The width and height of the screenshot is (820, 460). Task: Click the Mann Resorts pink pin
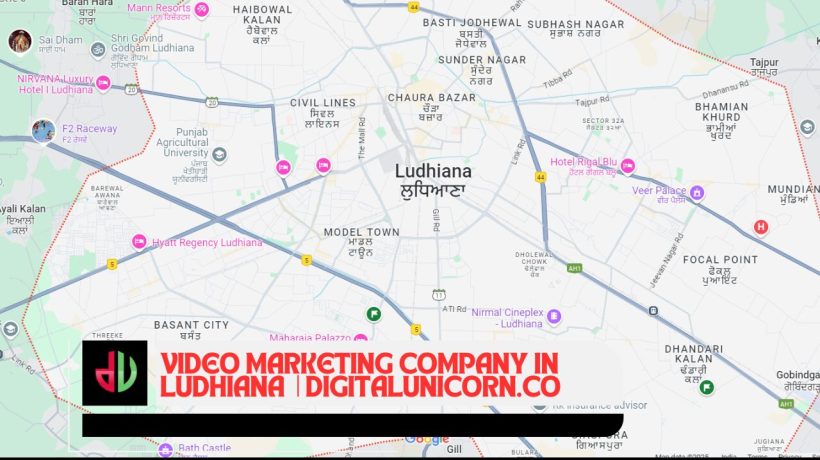[201, 9]
